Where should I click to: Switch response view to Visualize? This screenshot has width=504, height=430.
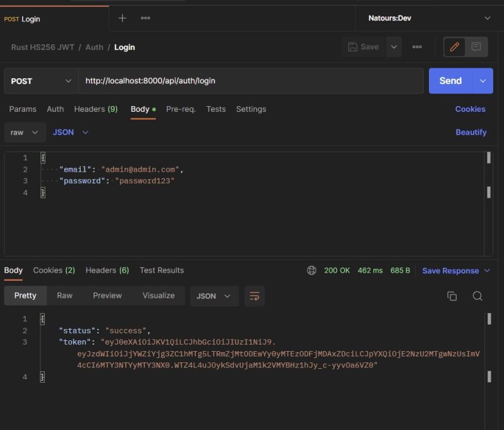(x=158, y=296)
